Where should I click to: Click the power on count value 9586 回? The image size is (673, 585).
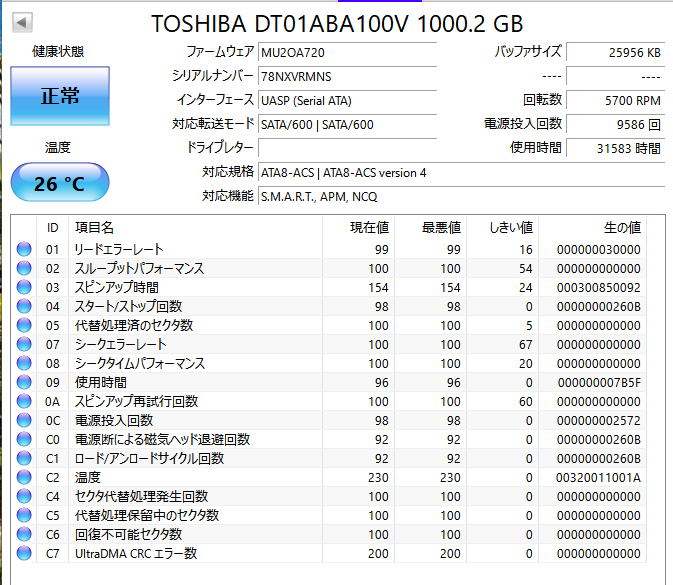point(615,124)
